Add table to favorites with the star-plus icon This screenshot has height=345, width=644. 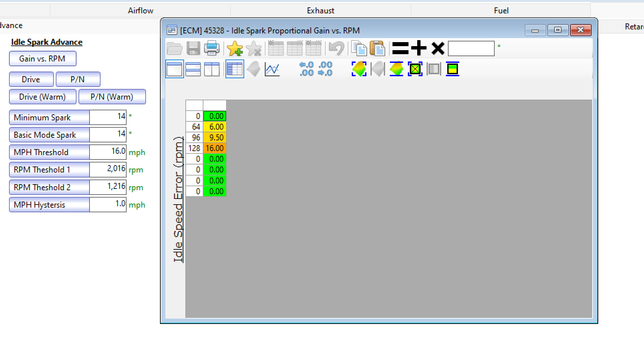coord(234,48)
